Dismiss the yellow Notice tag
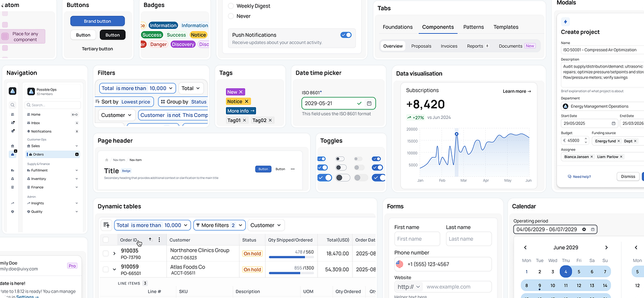The width and height of the screenshot is (644, 298). point(246,101)
